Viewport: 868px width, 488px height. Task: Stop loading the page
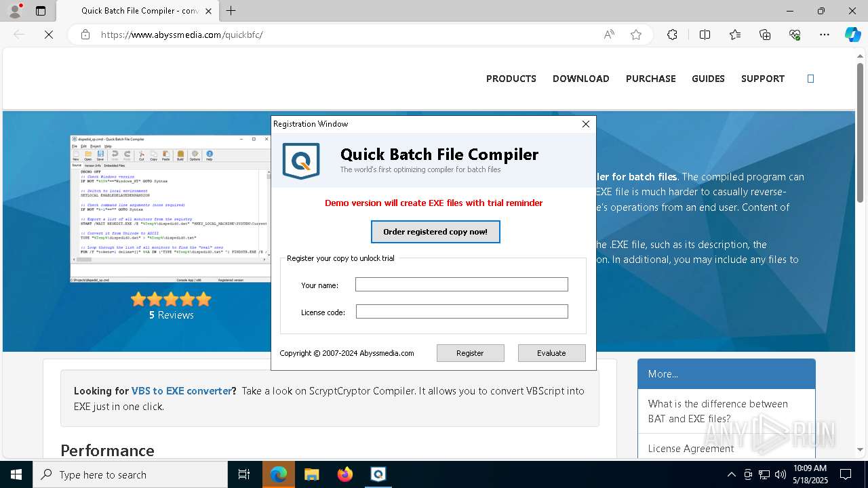click(x=49, y=35)
